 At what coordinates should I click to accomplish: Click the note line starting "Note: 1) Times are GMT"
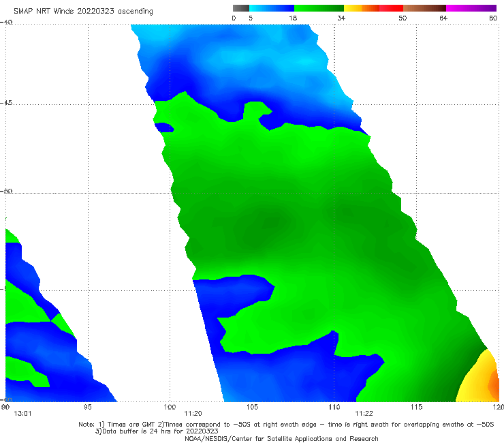pos(286,425)
